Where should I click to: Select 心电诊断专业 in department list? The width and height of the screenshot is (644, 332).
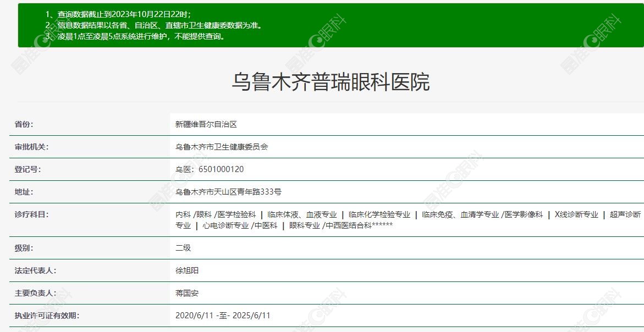[x=225, y=225]
